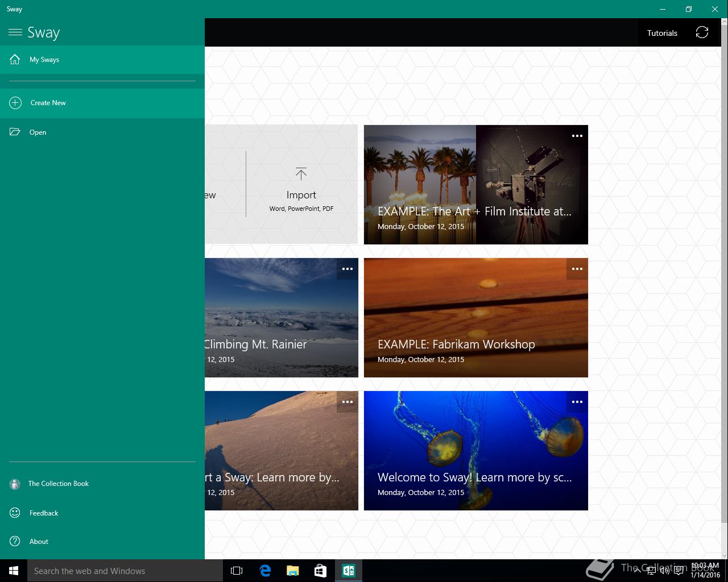Click the Open folder option
Image resolution: width=728 pixels, height=582 pixels.
[x=38, y=132]
